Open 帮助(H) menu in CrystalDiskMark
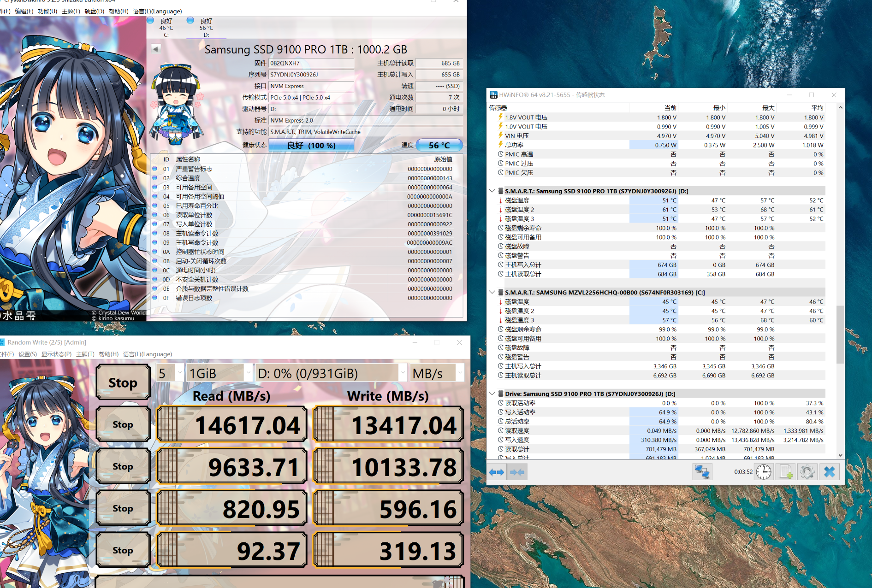This screenshot has height=588, width=872. click(109, 354)
